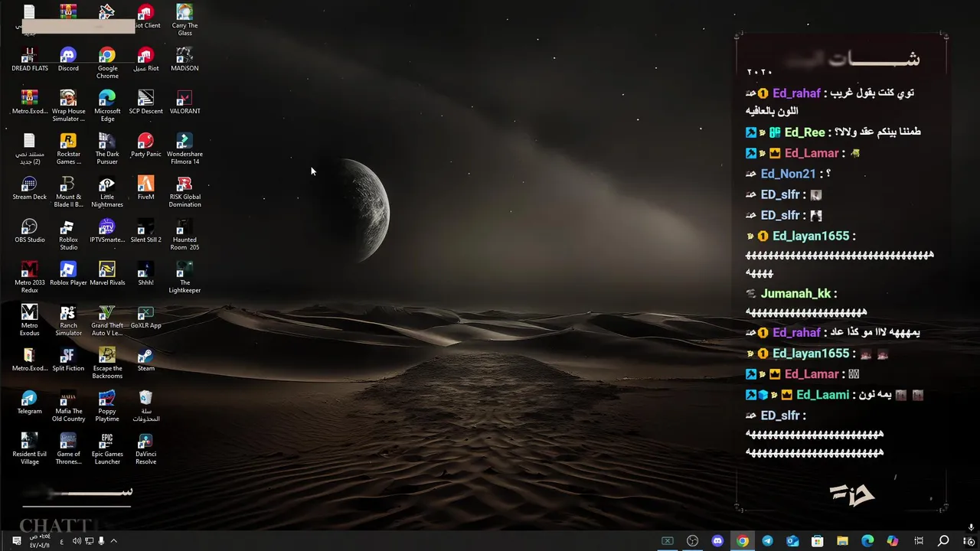Screen dimensions: 980x551
Task: Select the Recycle Bin desktop icon
Action: coord(145,406)
